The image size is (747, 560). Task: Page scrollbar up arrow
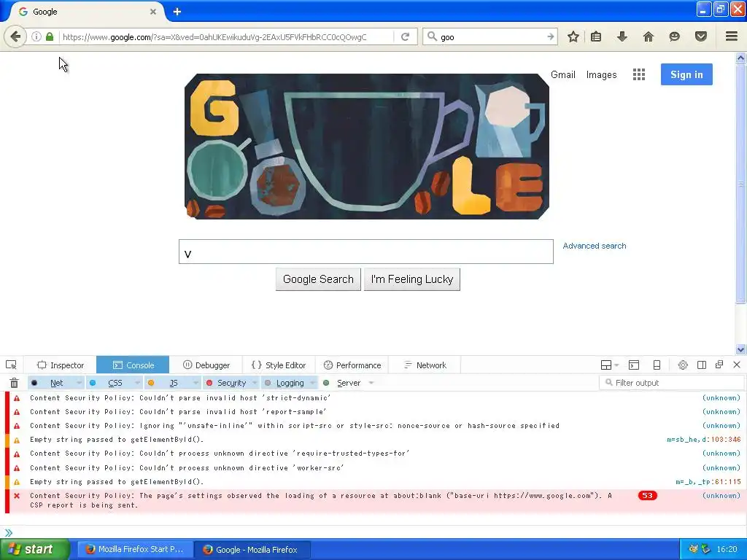click(741, 58)
